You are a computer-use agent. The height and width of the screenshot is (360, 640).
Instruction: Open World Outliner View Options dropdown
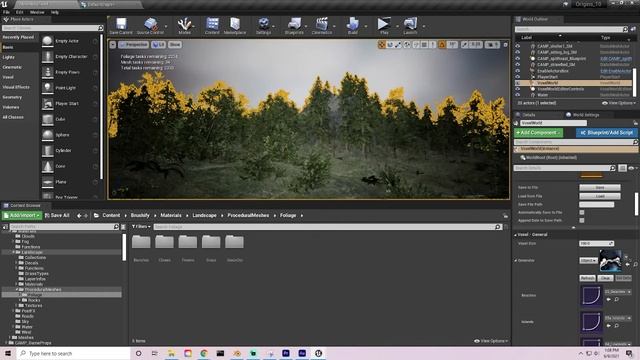tap(618, 103)
